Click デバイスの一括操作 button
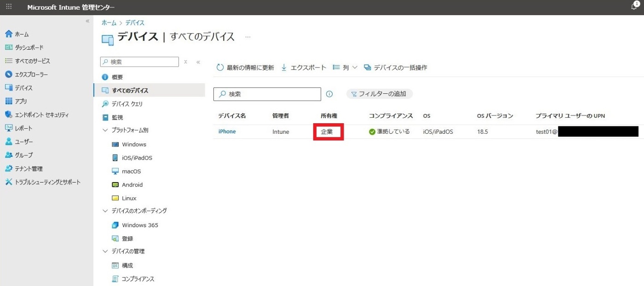The height and width of the screenshot is (286, 644). [396, 68]
